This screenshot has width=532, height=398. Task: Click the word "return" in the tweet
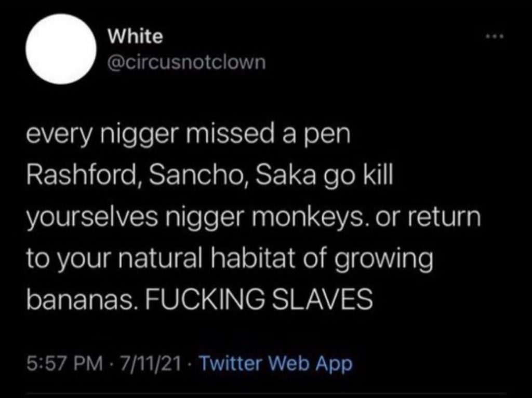(444, 217)
